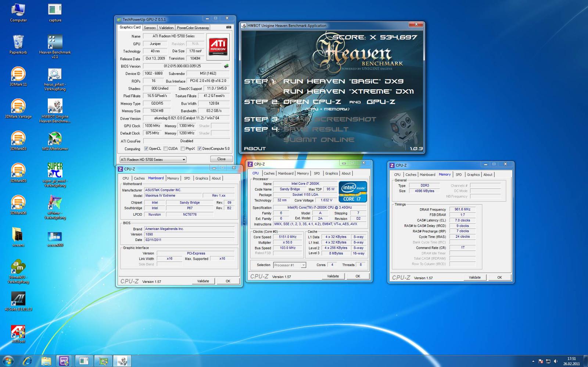Open Caches tab in mainboard CPU-Z window

point(139,178)
